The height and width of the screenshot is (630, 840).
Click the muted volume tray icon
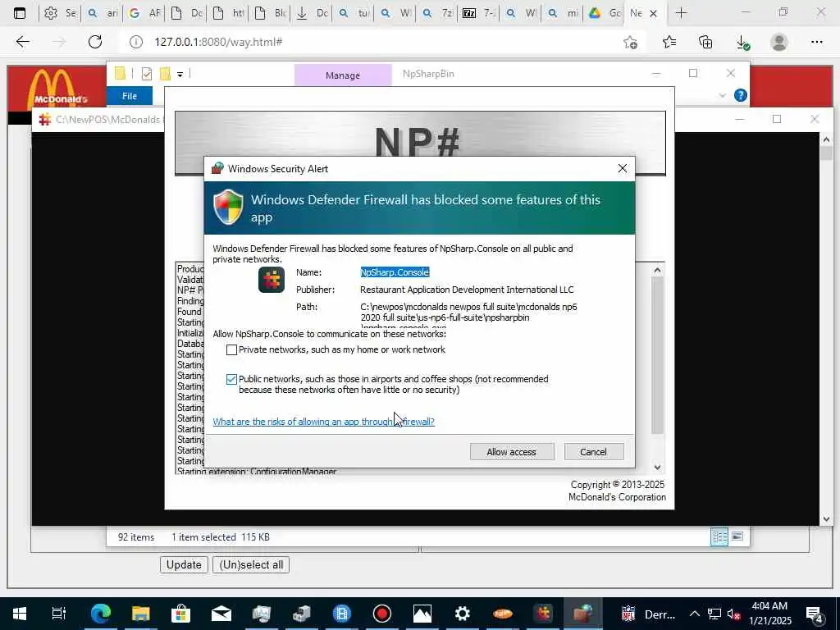click(733, 614)
